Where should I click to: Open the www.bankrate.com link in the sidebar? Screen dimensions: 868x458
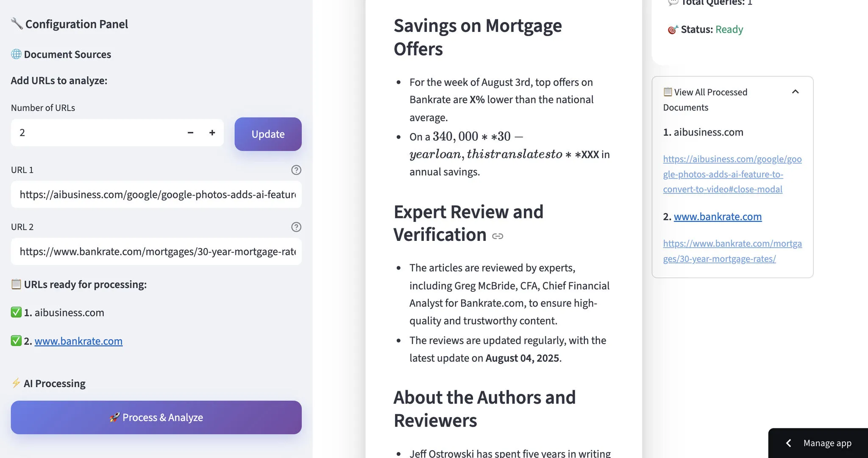[78, 341]
